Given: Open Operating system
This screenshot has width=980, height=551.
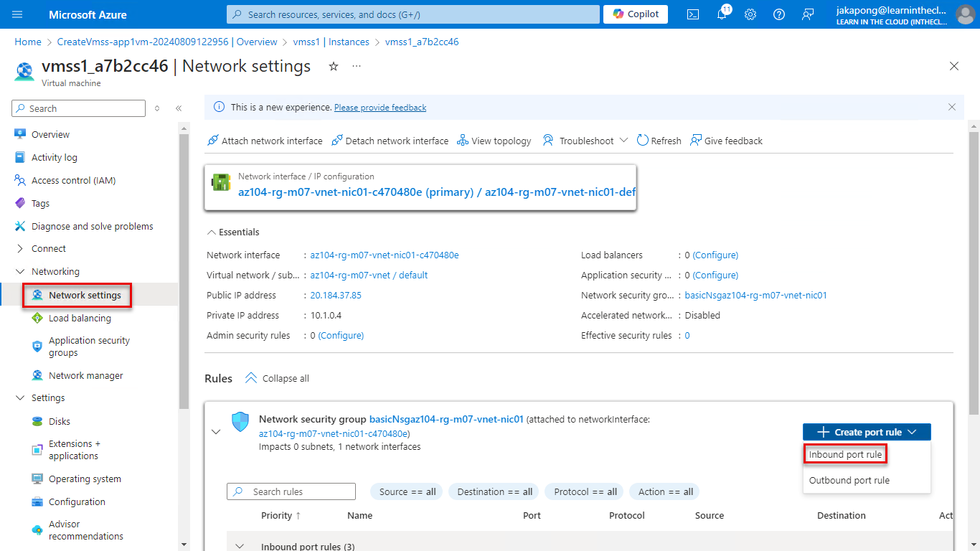Looking at the screenshot, I should click(85, 479).
